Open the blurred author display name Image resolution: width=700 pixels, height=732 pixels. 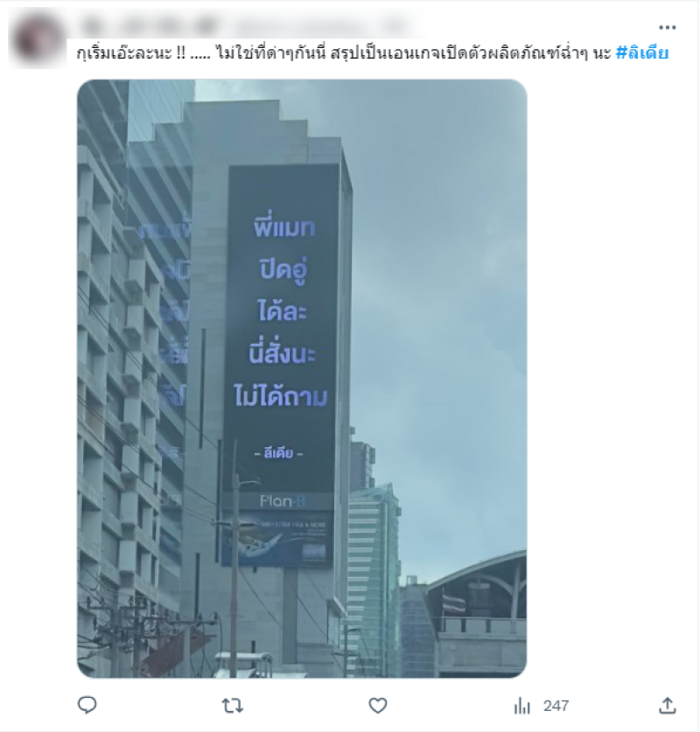click(x=149, y=26)
